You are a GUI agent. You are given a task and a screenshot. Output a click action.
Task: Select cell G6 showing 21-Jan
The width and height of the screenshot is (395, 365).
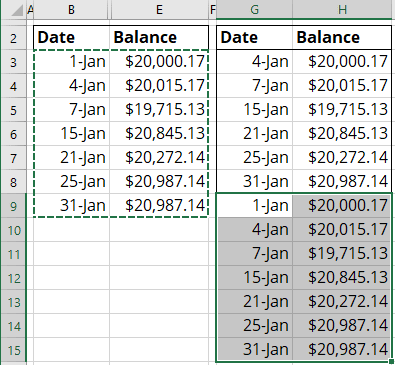click(255, 134)
